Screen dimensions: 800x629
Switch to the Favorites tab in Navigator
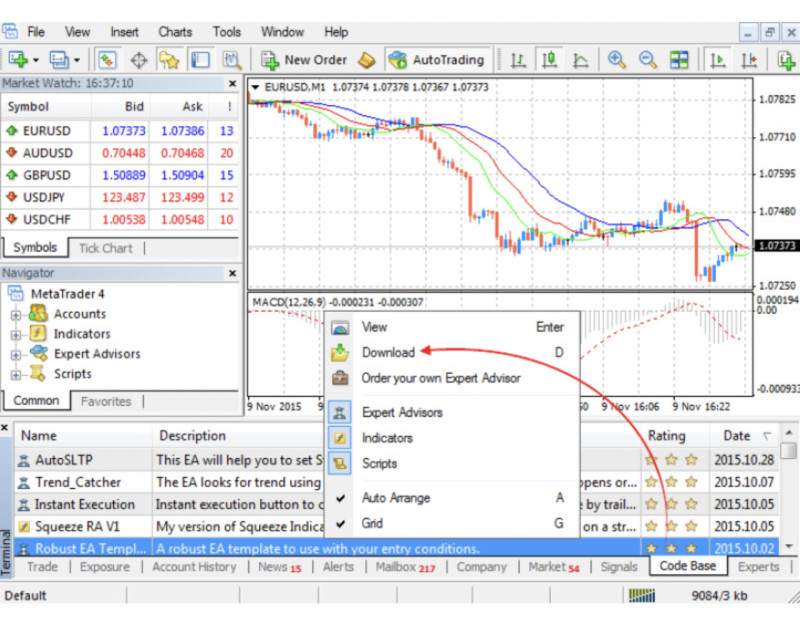(106, 401)
